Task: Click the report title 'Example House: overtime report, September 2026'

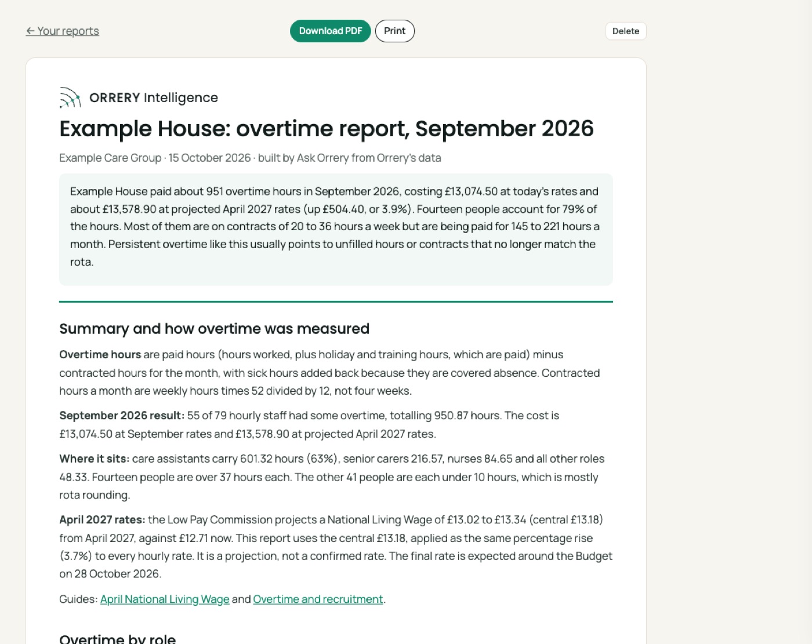Action: (327, 129)
